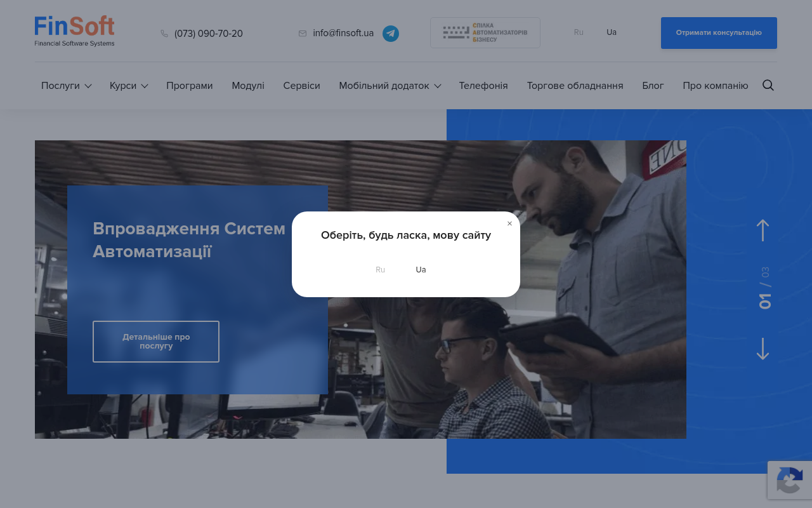Image resolution: width=812 pixels, height=508 pixels.
Task: Call the (073) 090-70-20 phone link
Action: pos(209,34)
